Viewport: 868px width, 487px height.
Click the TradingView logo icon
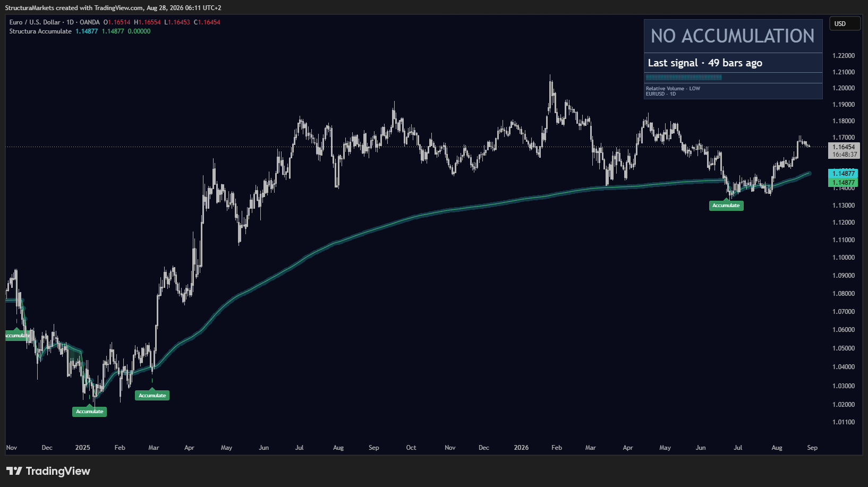[14, 471]
